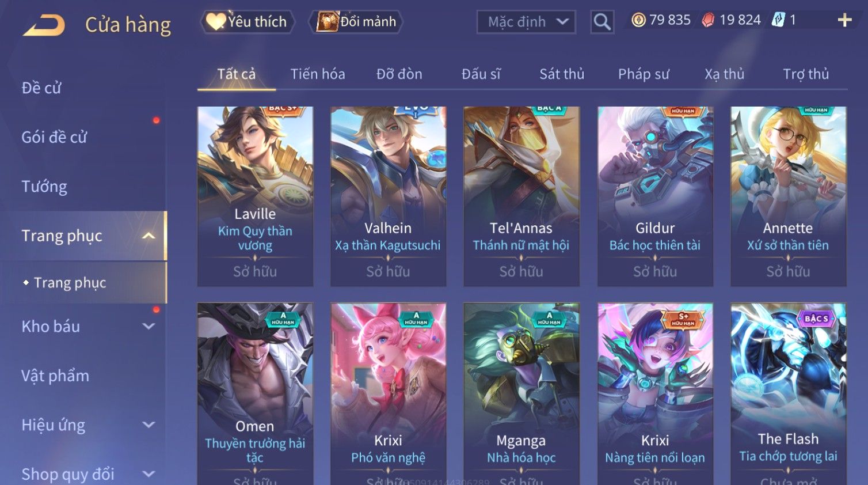868x485 pixels.
Task: Switch to the Sát thủ tab
Action: tap(562, 74)
